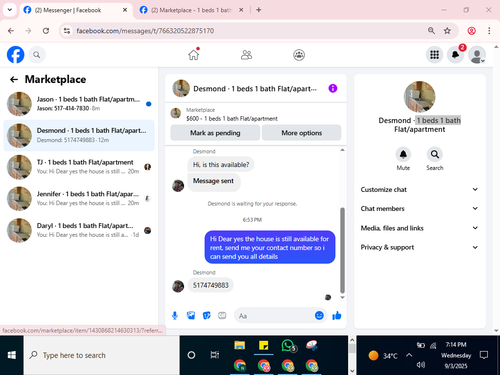Open the Groups icon in top navigation

coord(299,55)
